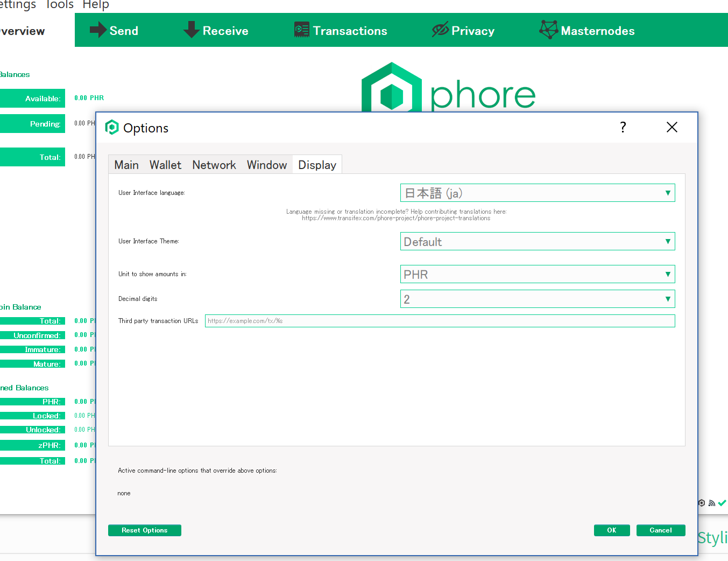This screenshot has height=561, width=728.
Task: Open the Privacy section
Action: pos(463,30)
